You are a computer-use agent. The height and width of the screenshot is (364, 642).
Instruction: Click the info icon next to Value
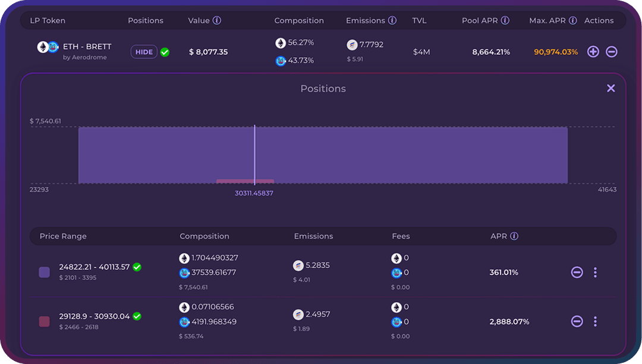point(217,20)
